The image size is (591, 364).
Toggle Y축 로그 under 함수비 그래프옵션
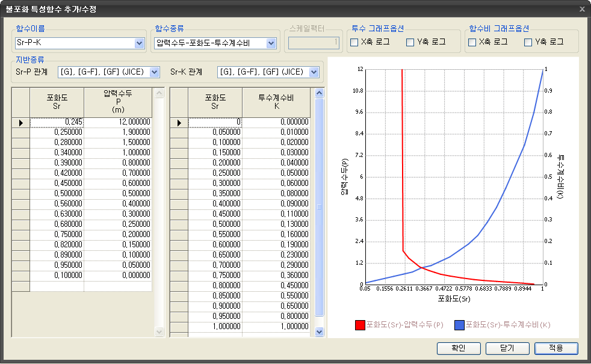point(528,42)
